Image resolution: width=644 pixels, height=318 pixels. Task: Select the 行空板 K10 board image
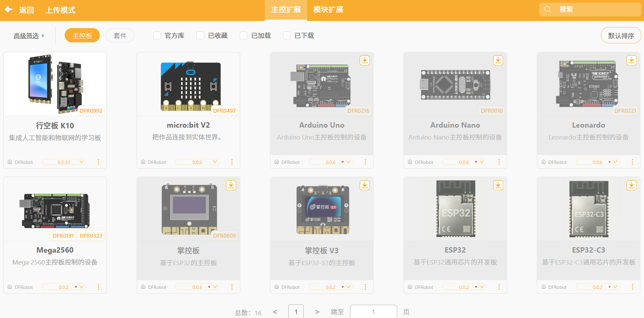55,84
